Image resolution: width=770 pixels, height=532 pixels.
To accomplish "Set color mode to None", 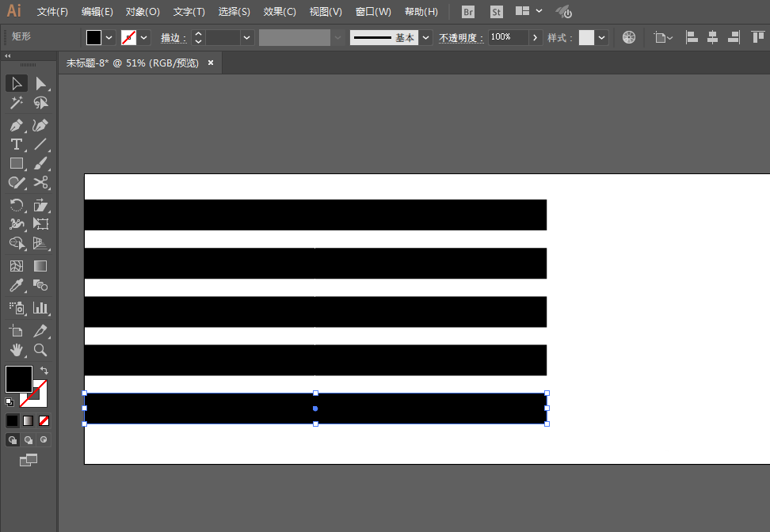I will [44, 420].
